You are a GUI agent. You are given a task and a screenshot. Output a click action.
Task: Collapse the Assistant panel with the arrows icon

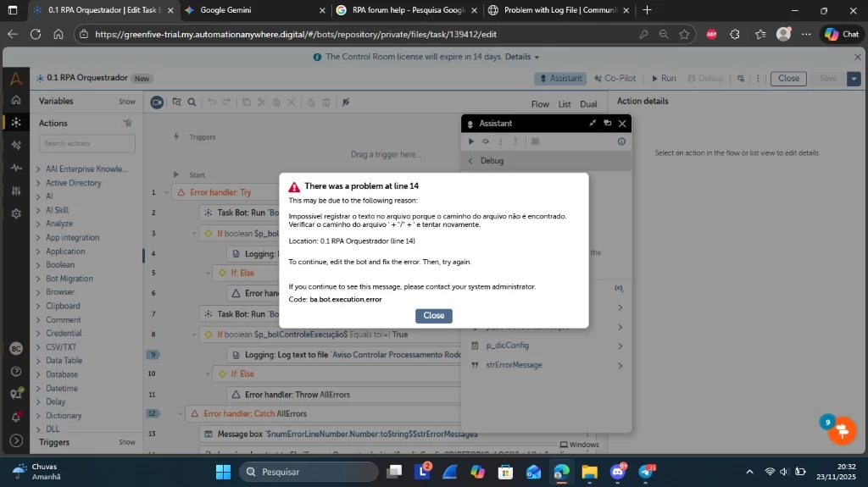[x=593, y=123]
